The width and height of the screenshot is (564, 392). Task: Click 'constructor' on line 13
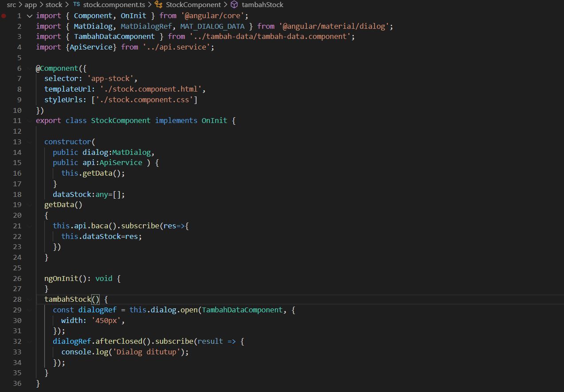coord(68,142)
